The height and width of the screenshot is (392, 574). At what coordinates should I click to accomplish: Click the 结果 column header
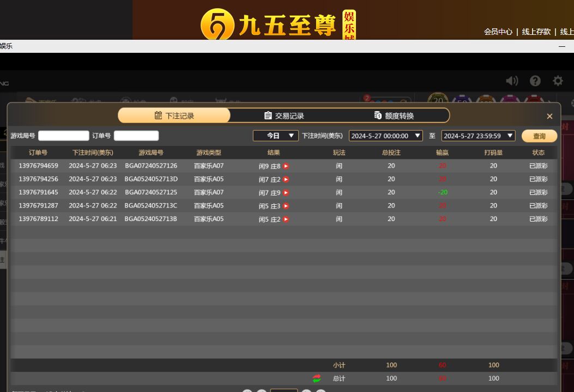[x=274, y=152]
